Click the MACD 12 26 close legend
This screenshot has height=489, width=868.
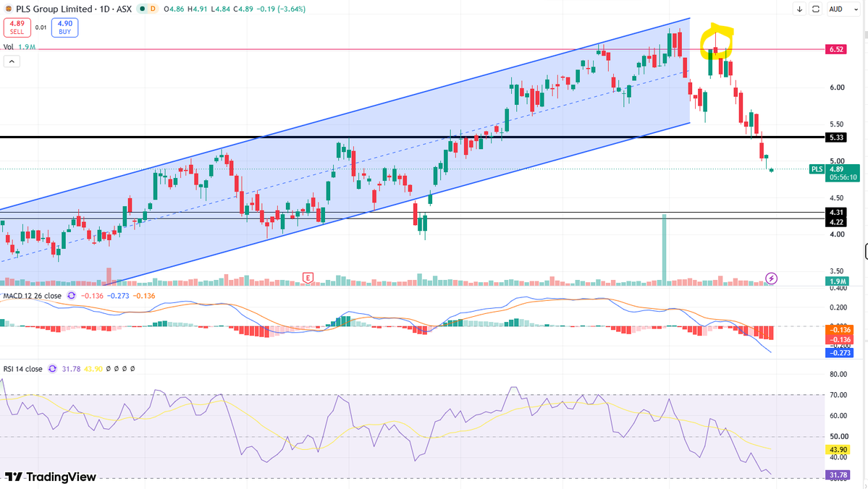(32, 296)
